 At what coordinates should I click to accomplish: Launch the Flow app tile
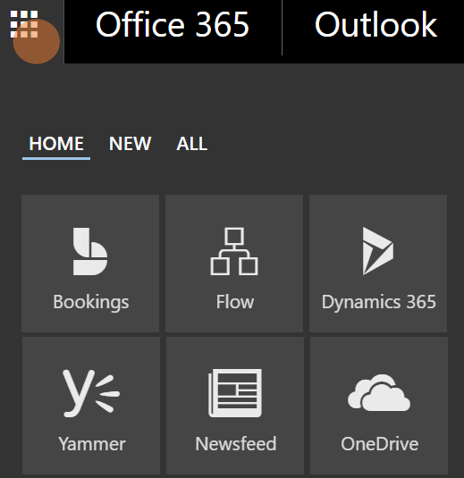[x=234, y=263]
